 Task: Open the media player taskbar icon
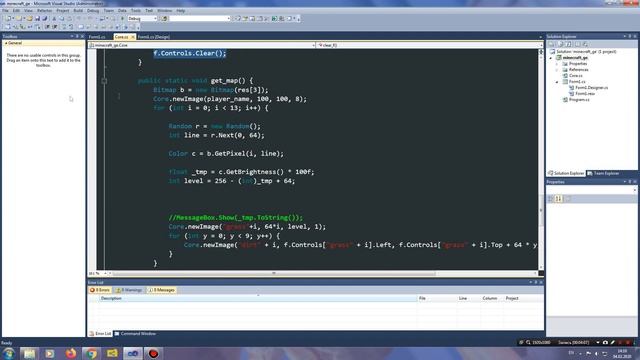[x=50, y=353]
